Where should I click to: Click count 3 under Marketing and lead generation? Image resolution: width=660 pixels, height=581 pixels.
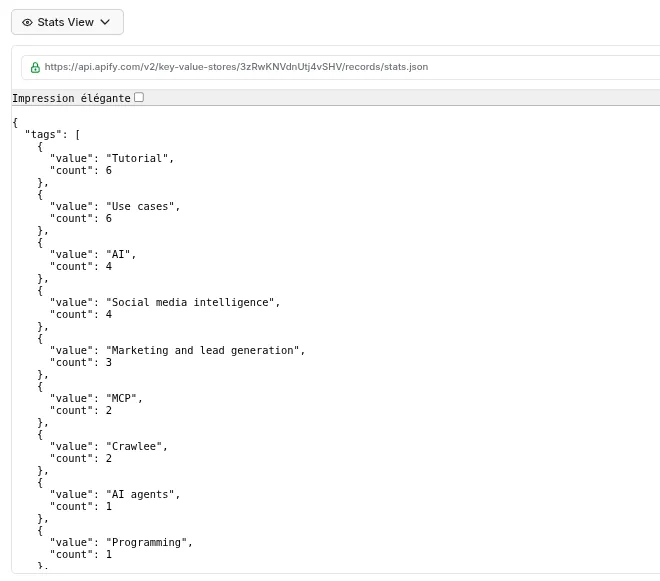(x=109, y=362)
